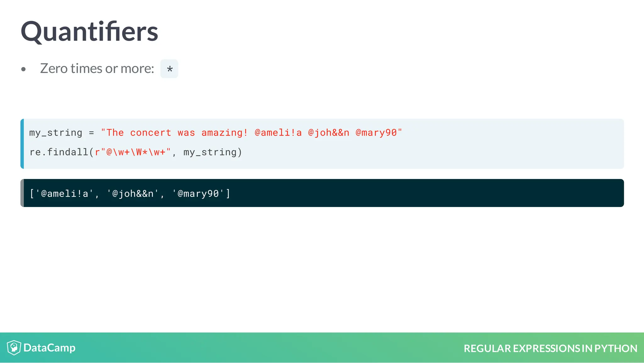Click gray left edge of output block
Viewport: 644px width, 363px height.
click(x=22, y=193)
